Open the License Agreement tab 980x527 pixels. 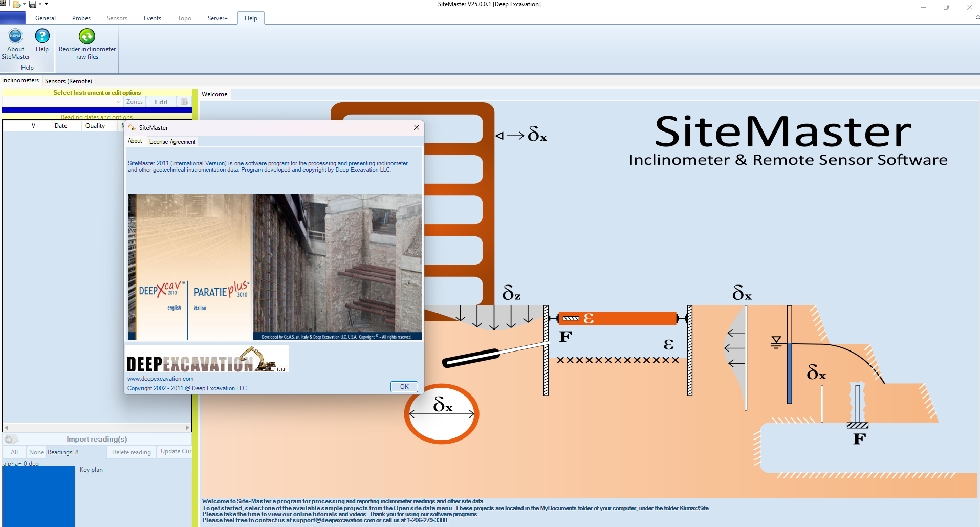[172, 142]
